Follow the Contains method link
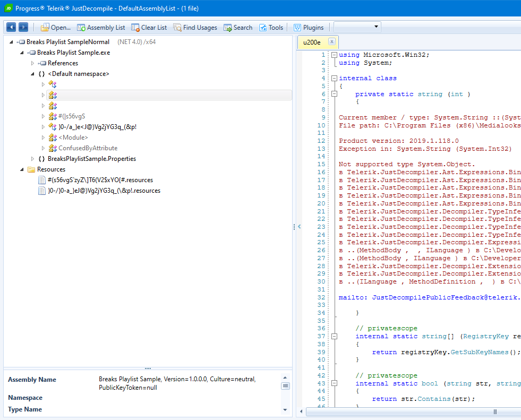Viewport: 521px width, 420px height. click(x=434, y=399)
